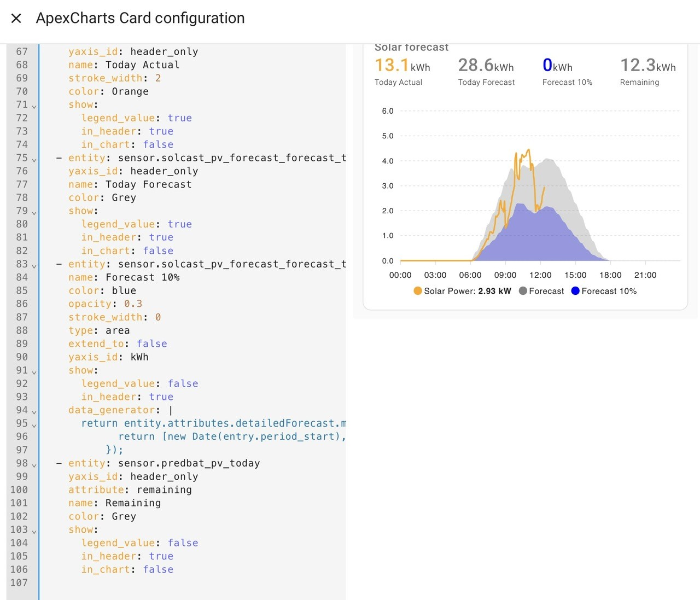Place cursor on line 85 color: blue
This screenshot has width=700, height=600.
[x=102, y=290]
